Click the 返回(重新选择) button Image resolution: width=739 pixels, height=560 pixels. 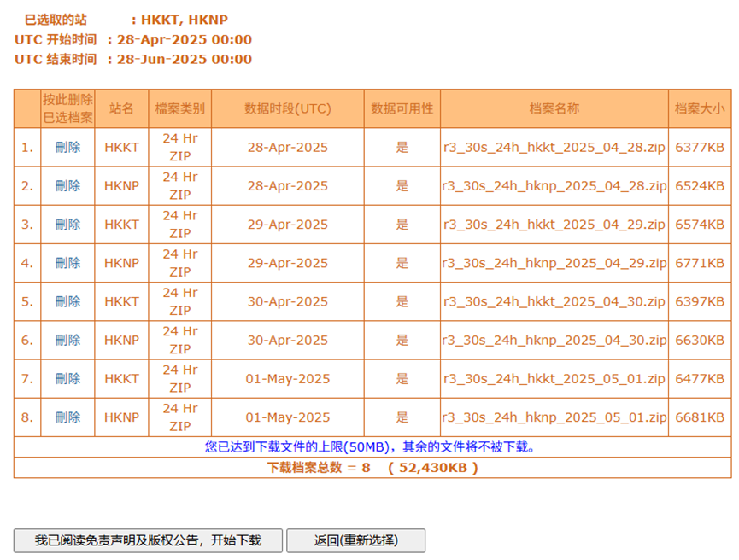(355, 540)
